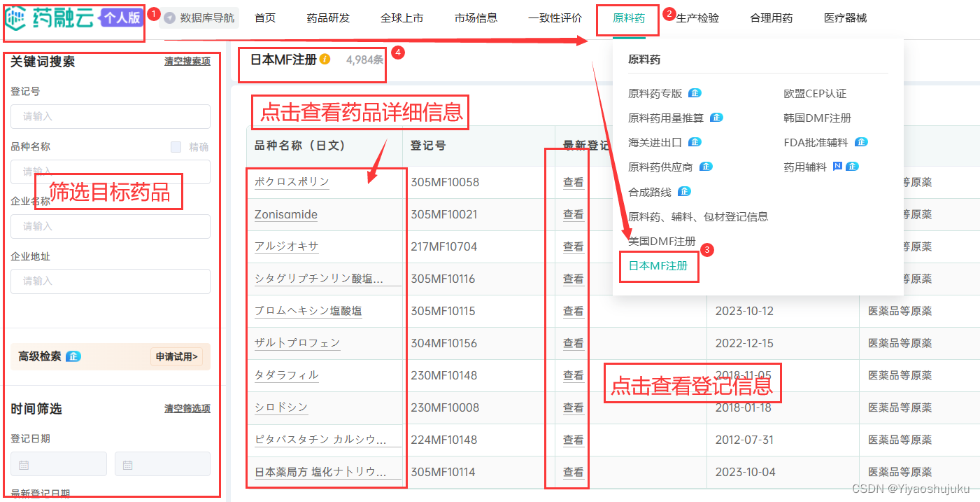
Task: Open 医疗器械 menu
Action: 846,18
